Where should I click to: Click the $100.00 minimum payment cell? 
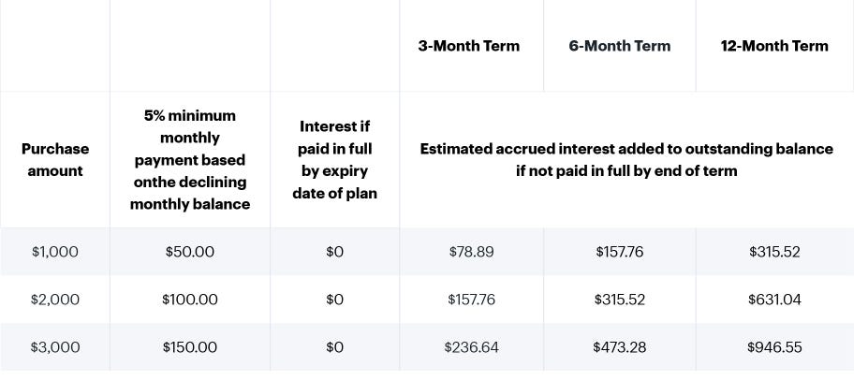(x=190, y=299)
